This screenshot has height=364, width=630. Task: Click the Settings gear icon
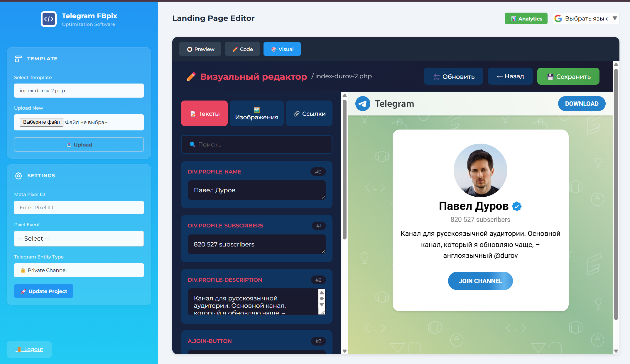(18, 176)
